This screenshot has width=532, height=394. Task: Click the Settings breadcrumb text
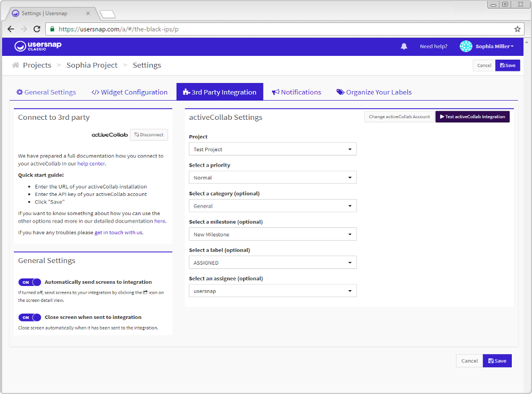[x=147, y=65]
